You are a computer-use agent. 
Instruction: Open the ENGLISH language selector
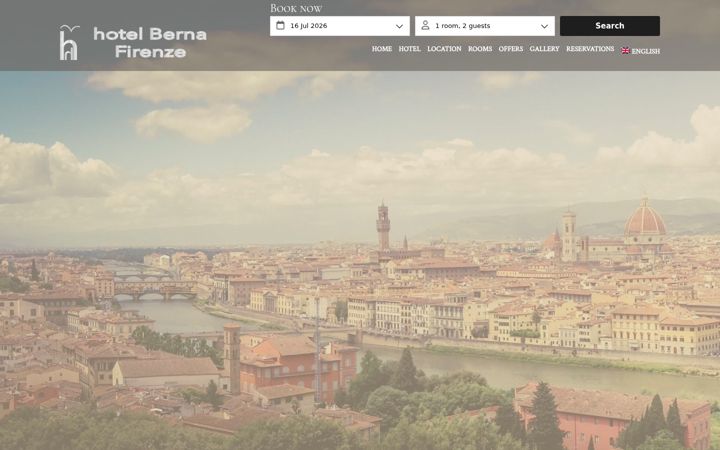641,51
